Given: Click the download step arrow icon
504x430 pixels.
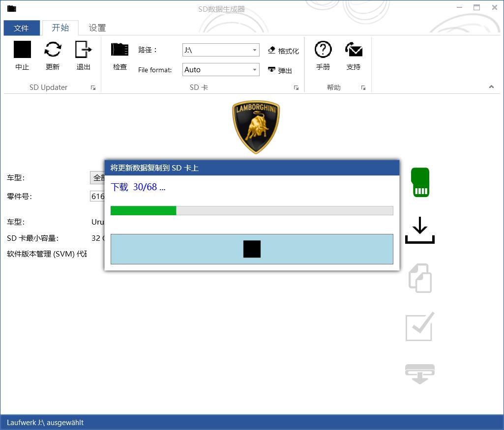Looking at the screenshot, I should (420, 230).
